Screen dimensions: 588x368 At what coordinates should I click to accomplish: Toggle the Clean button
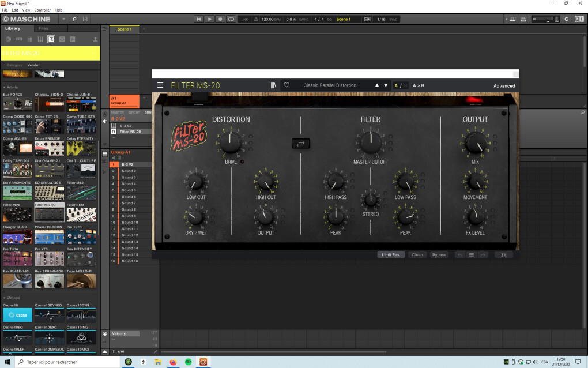pyautogui.click(x=417, y=255)
